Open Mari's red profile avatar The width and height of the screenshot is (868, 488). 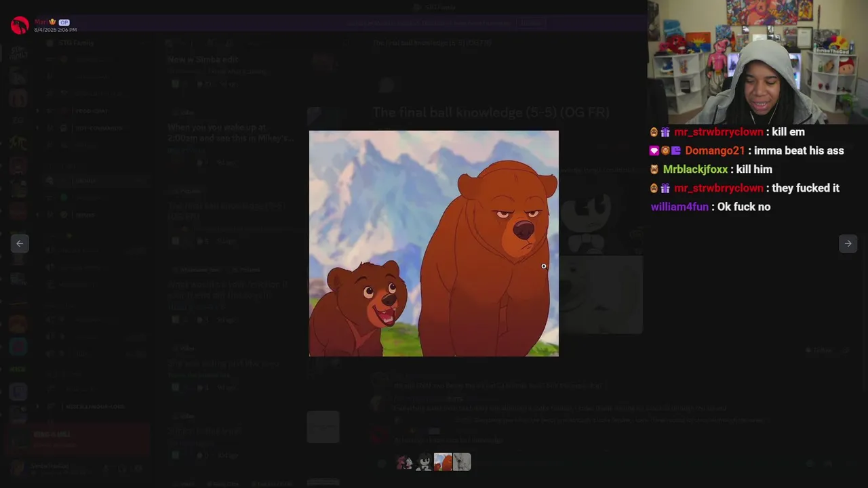20,26
